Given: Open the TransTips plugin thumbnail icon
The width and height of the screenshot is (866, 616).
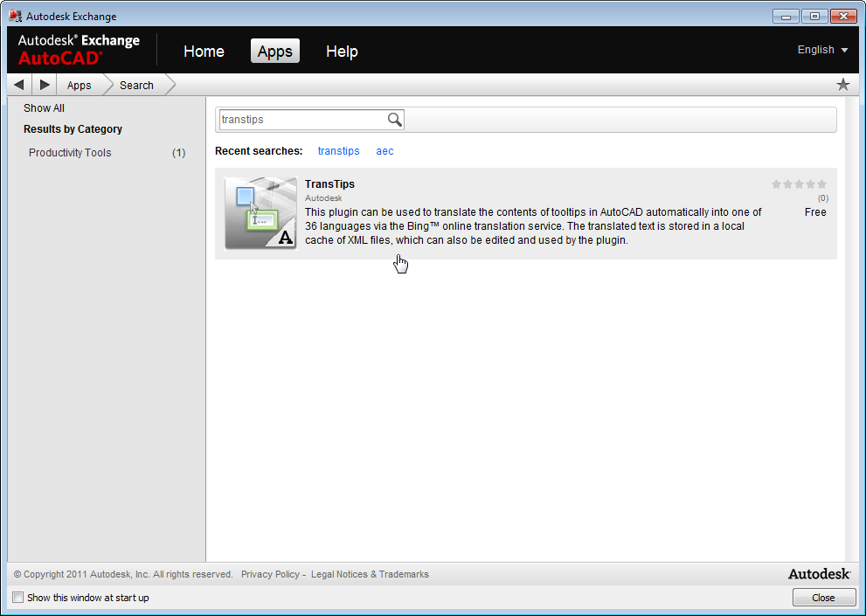Looking at the screenshot, I should tap(260, 213).
